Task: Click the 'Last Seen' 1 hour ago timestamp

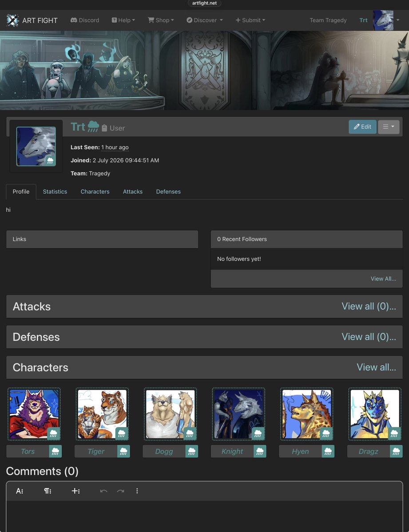Action: (115, 147)
